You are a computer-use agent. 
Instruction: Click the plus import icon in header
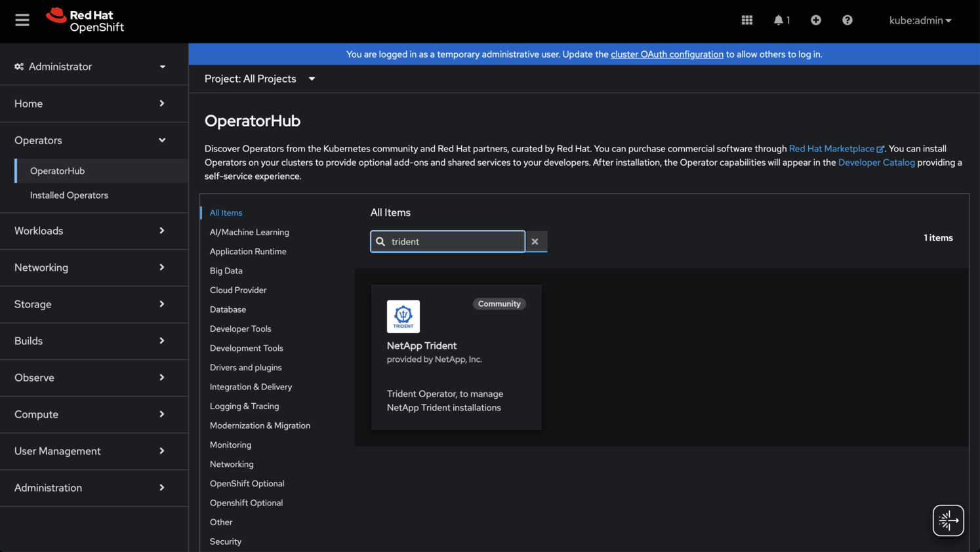click(815, 20)
